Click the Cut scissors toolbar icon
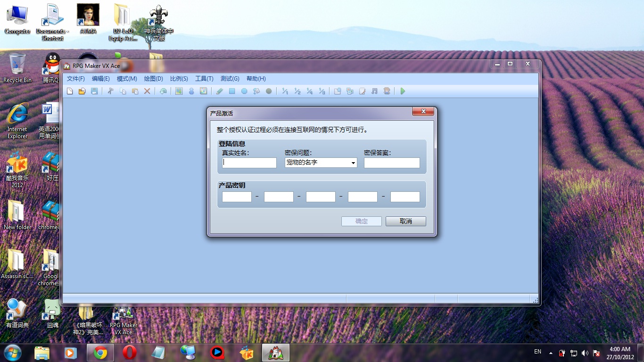 pos(110,91)
